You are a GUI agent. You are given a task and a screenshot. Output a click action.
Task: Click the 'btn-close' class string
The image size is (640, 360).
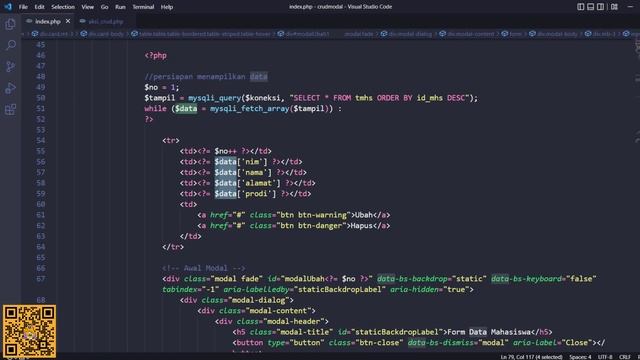pos(379,342)
